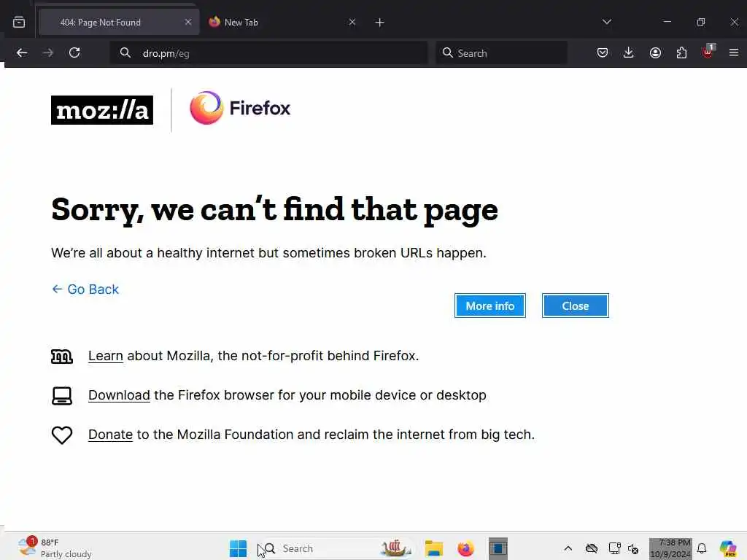Screen dimensions: 747x560
Task: Click the Firefox logo
Action: click(x=239, y=108)
